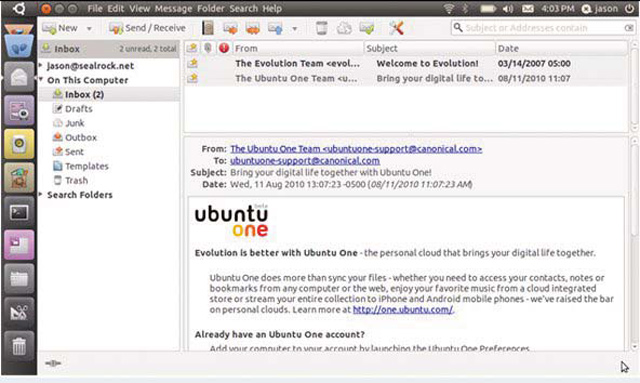Click the ubuntuone-support@canonical.com recipient link
Image resolution: width=640 pixels, height=383 pixels.
(x=305, y=160)
